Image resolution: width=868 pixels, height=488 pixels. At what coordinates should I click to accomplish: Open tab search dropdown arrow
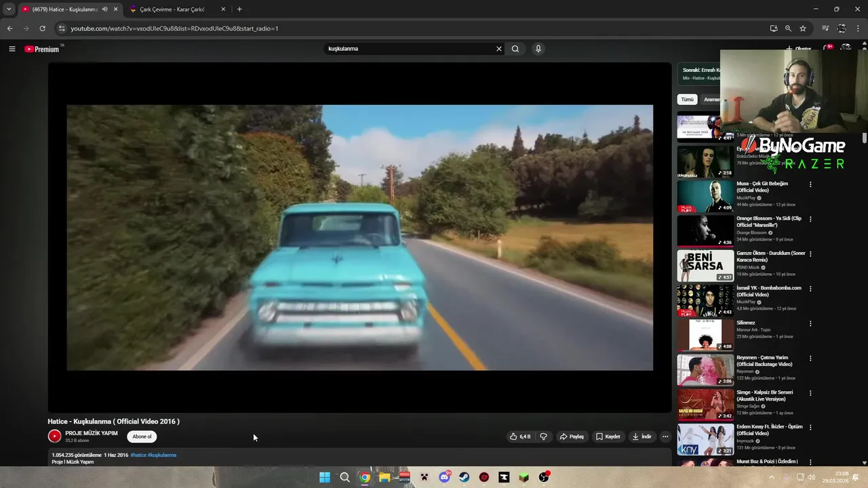click(x=9, y=9)
